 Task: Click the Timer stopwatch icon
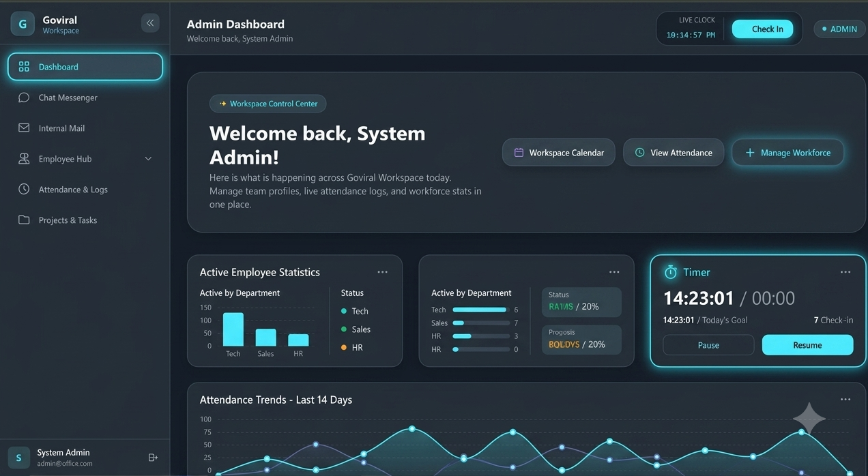[671, 272]
